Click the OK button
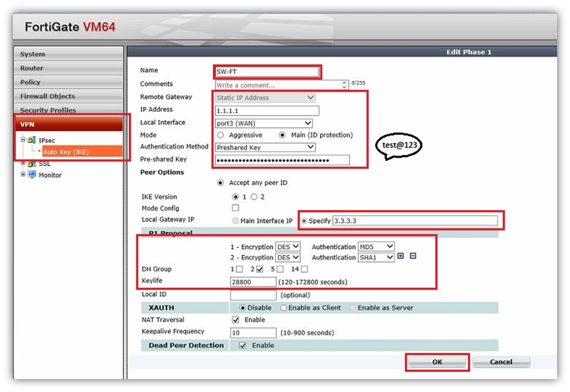Screen dimensions: 570x392 [437, 362]
